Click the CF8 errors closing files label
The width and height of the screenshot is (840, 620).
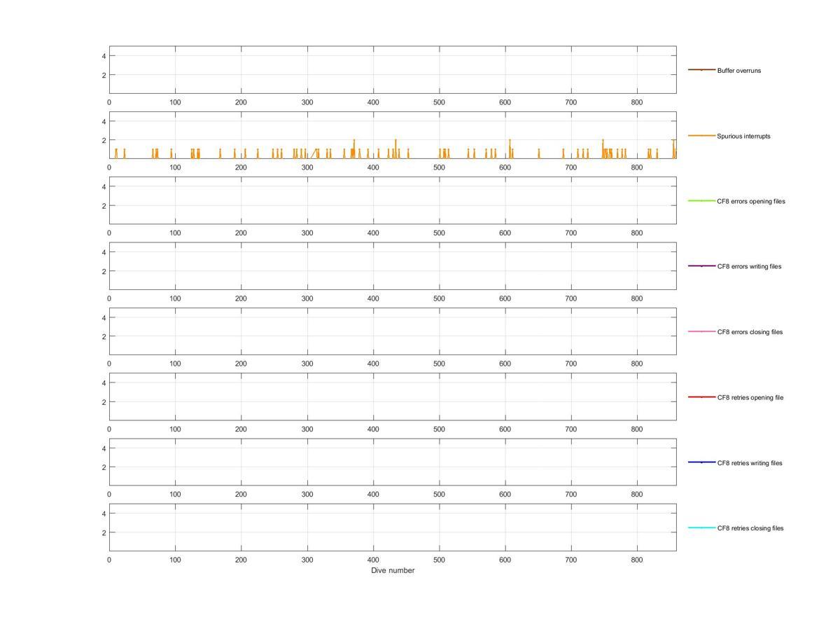(750, 332)
